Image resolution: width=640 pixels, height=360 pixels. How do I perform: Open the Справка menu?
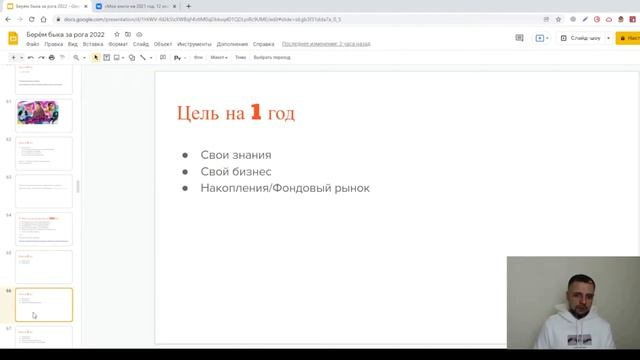pyautogui.click(x=263, y=44)
